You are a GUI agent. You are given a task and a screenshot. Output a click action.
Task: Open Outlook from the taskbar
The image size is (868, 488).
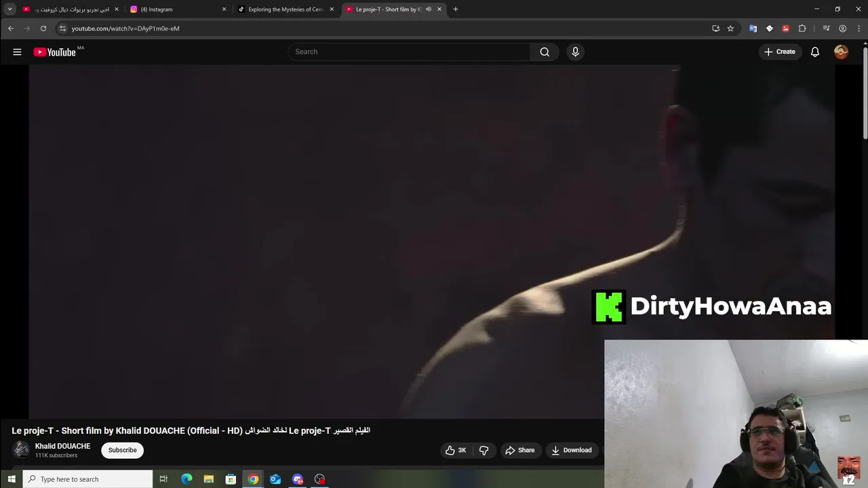point(275,479)
